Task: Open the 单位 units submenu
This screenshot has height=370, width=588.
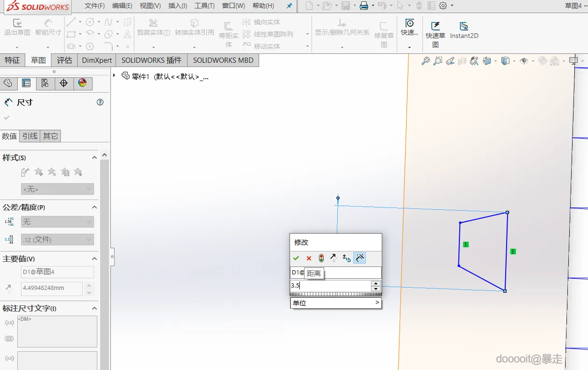Action: point(335,303)
